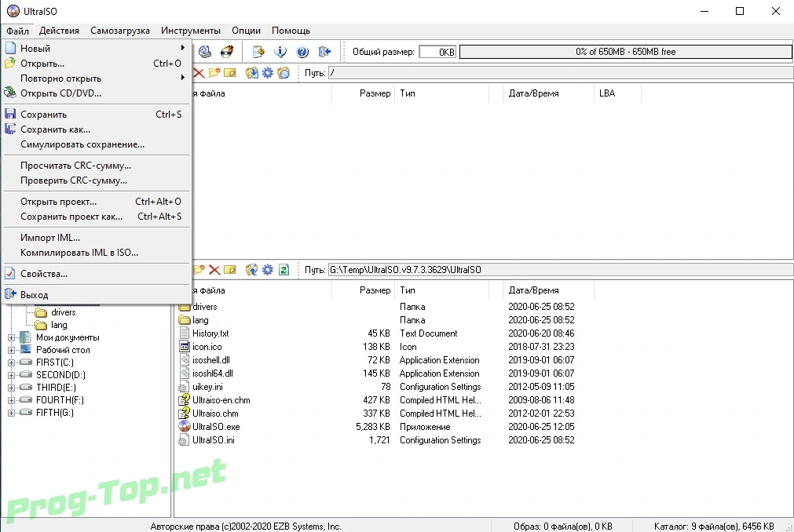This screenshot has width=794, height=532.
Task: Click the icon.ico file icon in the list
Action: (185, 346)
